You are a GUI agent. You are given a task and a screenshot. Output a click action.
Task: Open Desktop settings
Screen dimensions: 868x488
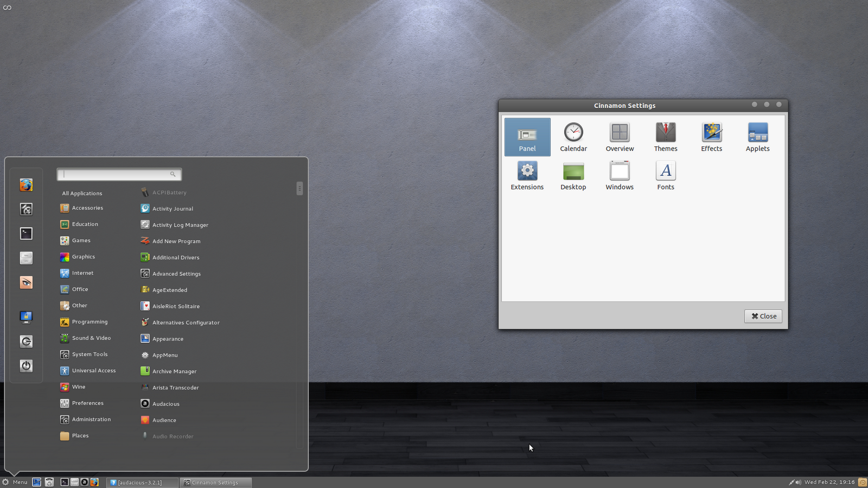point(573,175)
